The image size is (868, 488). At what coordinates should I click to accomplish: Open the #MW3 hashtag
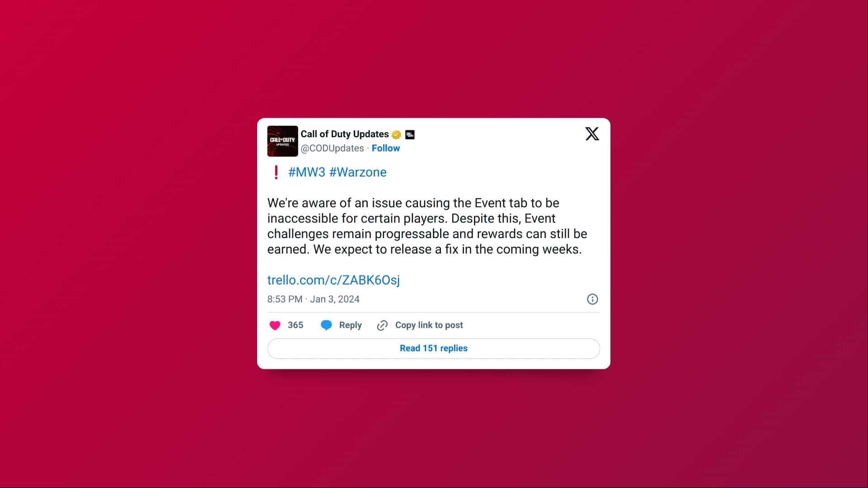[x=307, y=172]
